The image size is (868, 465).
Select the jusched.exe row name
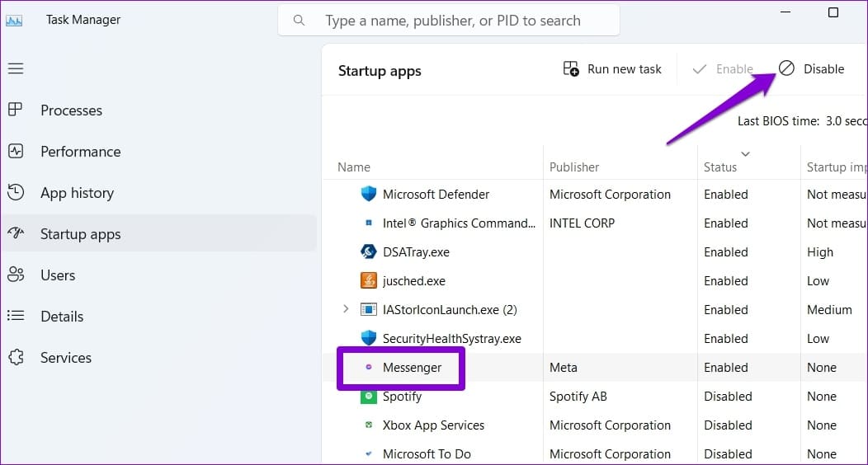coord(414,281)
